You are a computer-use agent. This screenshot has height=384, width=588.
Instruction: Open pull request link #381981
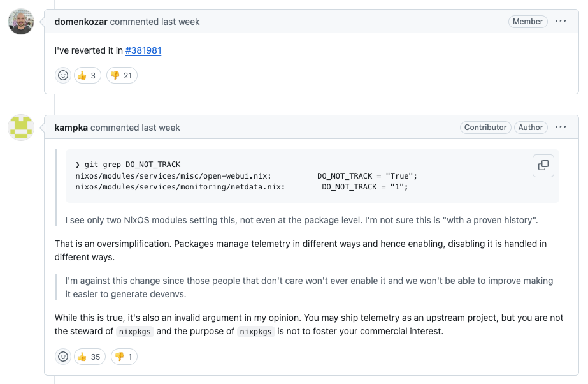coord(143,50)
